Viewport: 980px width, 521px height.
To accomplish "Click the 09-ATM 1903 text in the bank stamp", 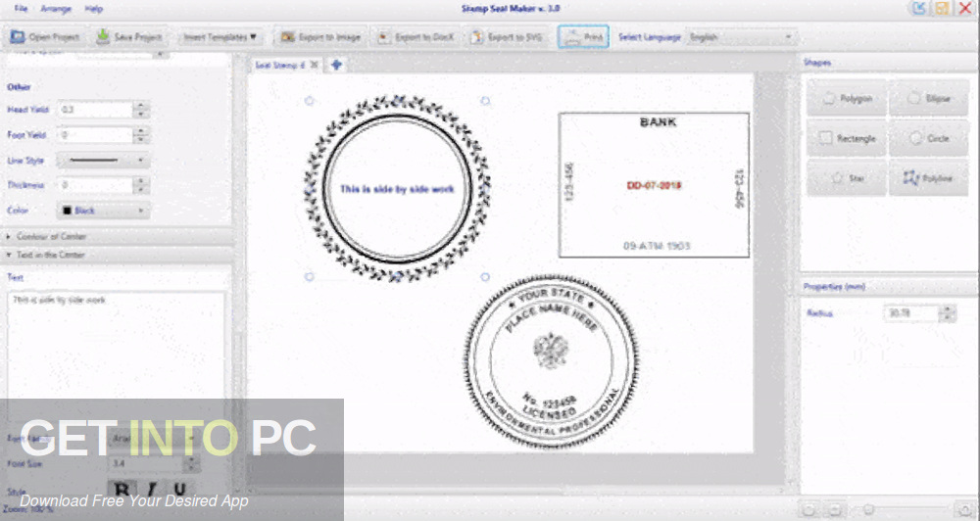I will pos(657,246).
